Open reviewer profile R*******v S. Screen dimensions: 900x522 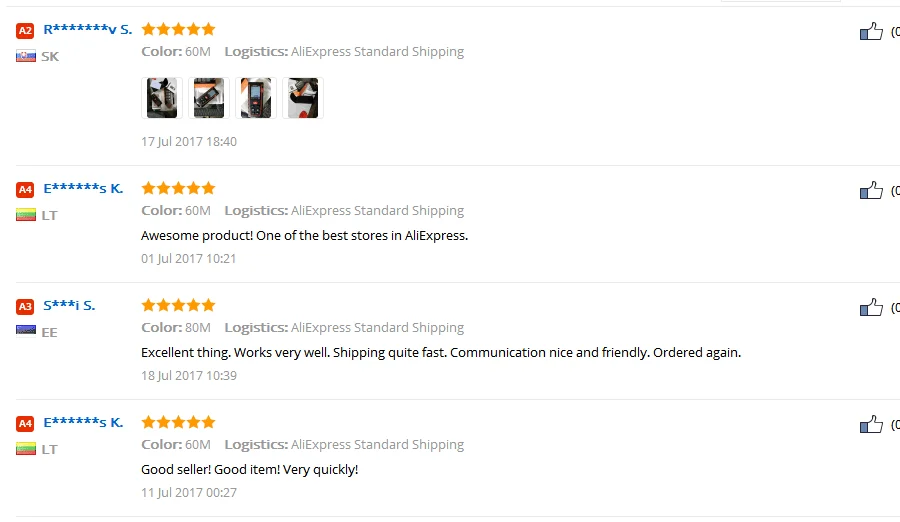[x=88, y=29]
